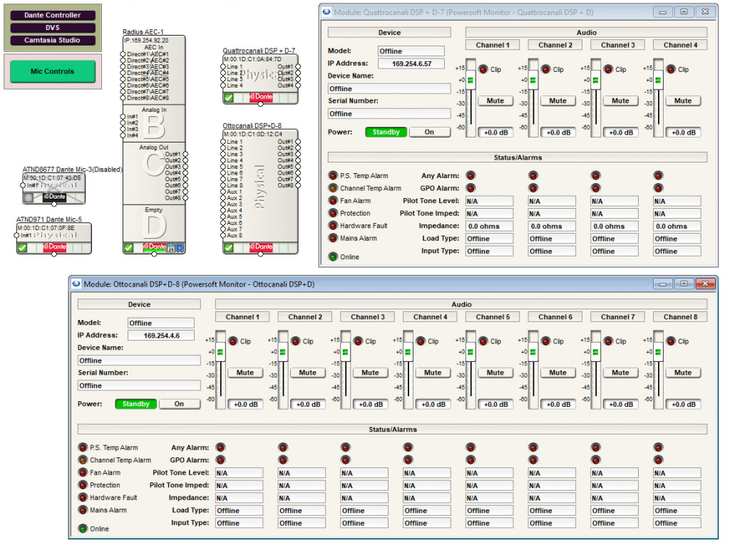
Task: Click Hardware Fault LED in Ottocanali window
Action: tap(83, 498)
